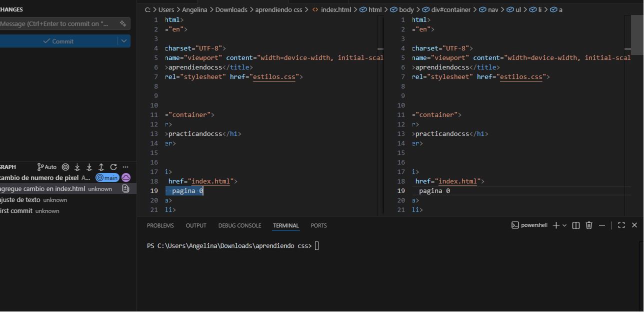Click the Fetch icon in Graph header
The image size is (644, 312).
click(77, 167)
